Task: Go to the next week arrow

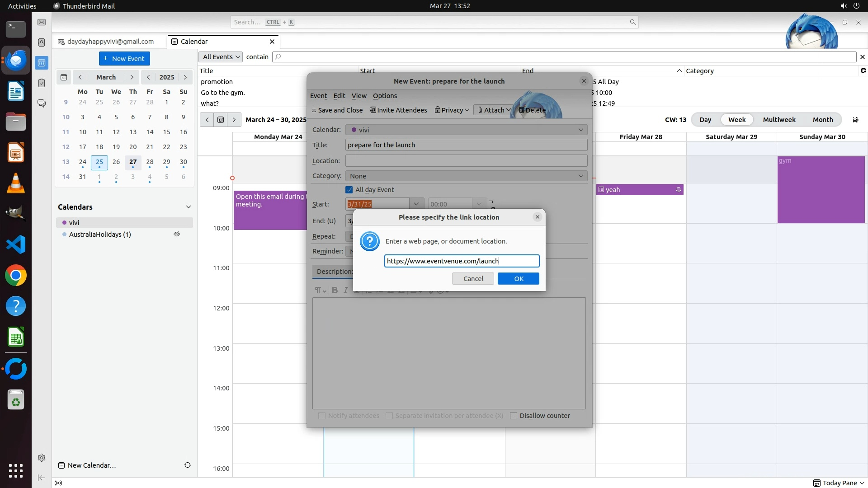Action: point(234,120)
